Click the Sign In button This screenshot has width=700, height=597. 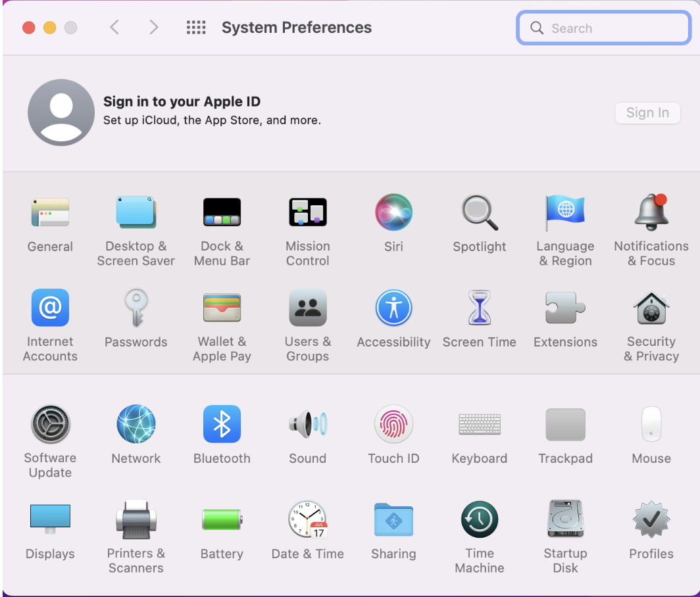click(647, 113)
